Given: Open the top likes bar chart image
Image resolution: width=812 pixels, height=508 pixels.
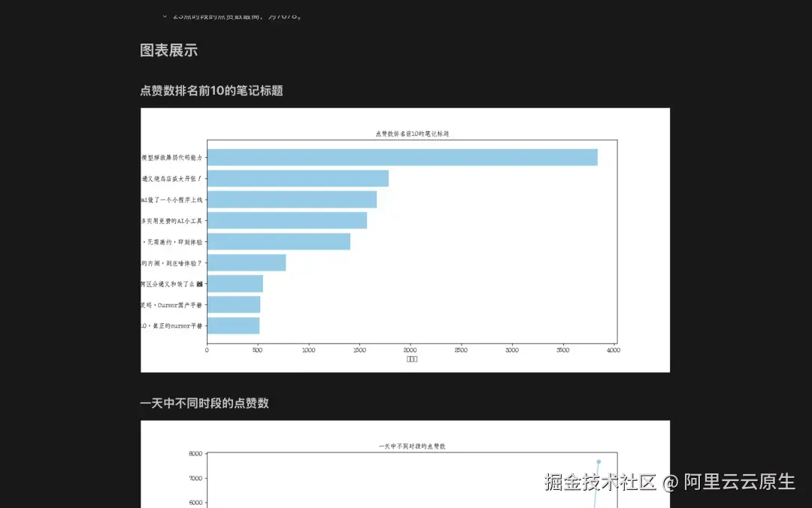Looking at the screenshot, I should pyautogui.click(x=406, y=239).
